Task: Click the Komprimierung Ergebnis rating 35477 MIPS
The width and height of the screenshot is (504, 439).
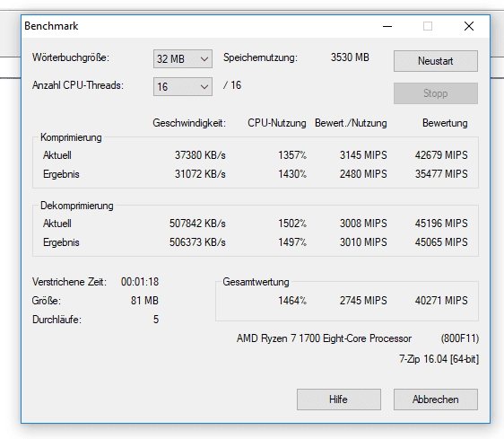Action: pyautogui.click(x=441, y=174)
